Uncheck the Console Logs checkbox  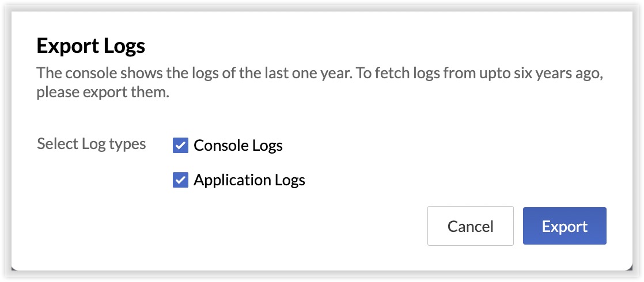[x=181, y=146]
